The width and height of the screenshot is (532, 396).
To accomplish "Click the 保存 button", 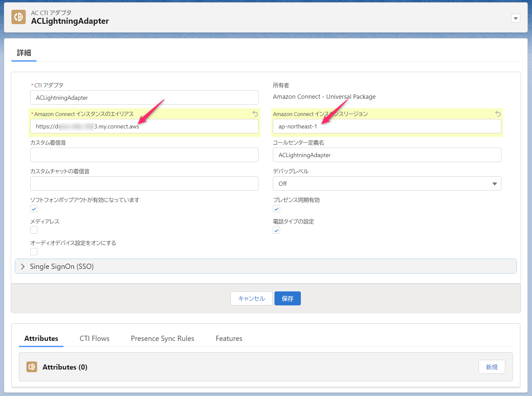I will pos(287,298).
